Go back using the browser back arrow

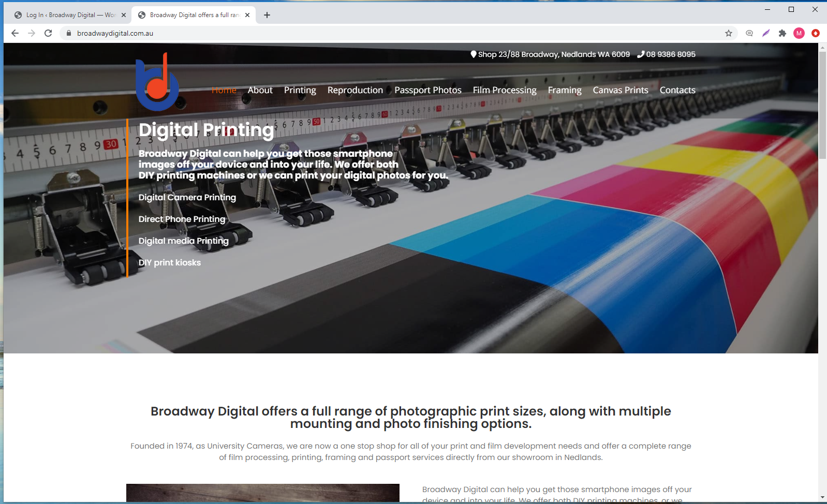pyautogui.click(x=15, y=33)
